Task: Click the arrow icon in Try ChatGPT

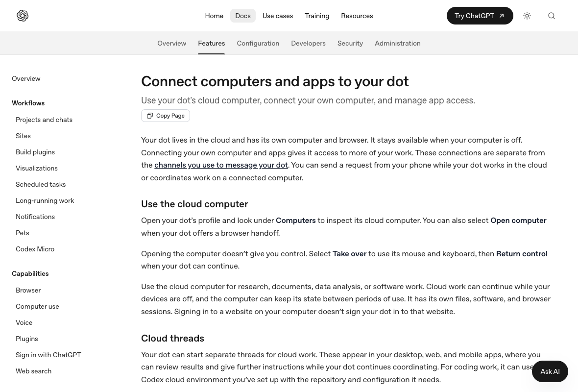Action: click(x=501, y=16)
